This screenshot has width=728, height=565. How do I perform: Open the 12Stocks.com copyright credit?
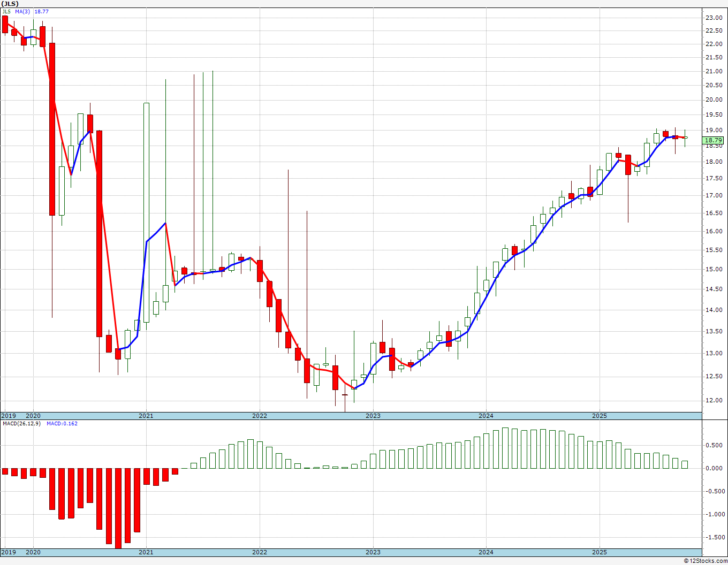click(x=704, y=561)
